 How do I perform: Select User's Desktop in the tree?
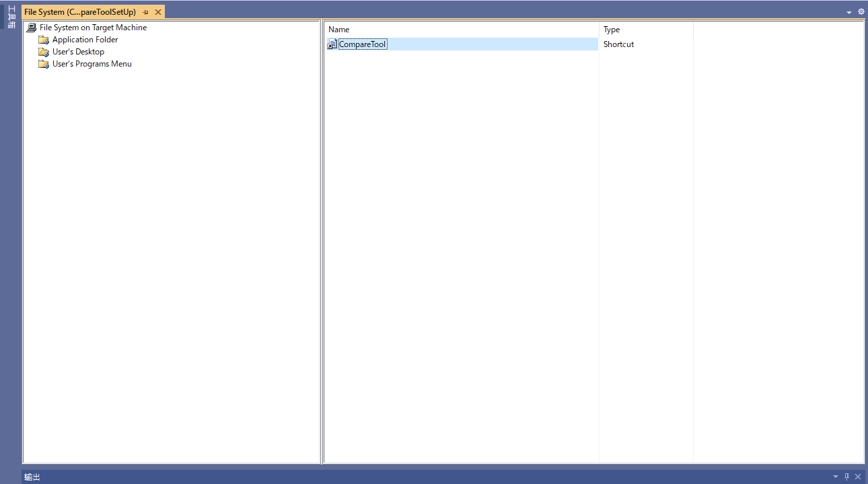[x=78, y=52]
